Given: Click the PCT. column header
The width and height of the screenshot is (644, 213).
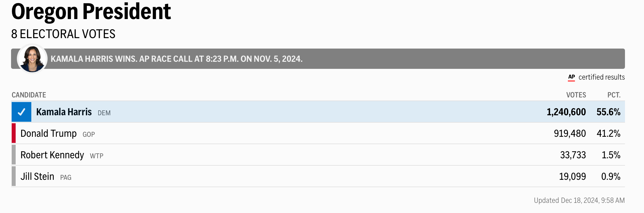Looking at the screenshot, I should [614, 95].
